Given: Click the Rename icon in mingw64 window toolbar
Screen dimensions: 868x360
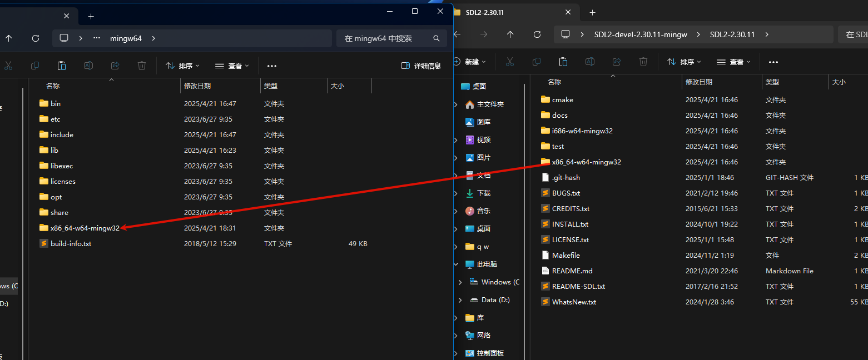Looking at the screenshot, I should [88, 66].
